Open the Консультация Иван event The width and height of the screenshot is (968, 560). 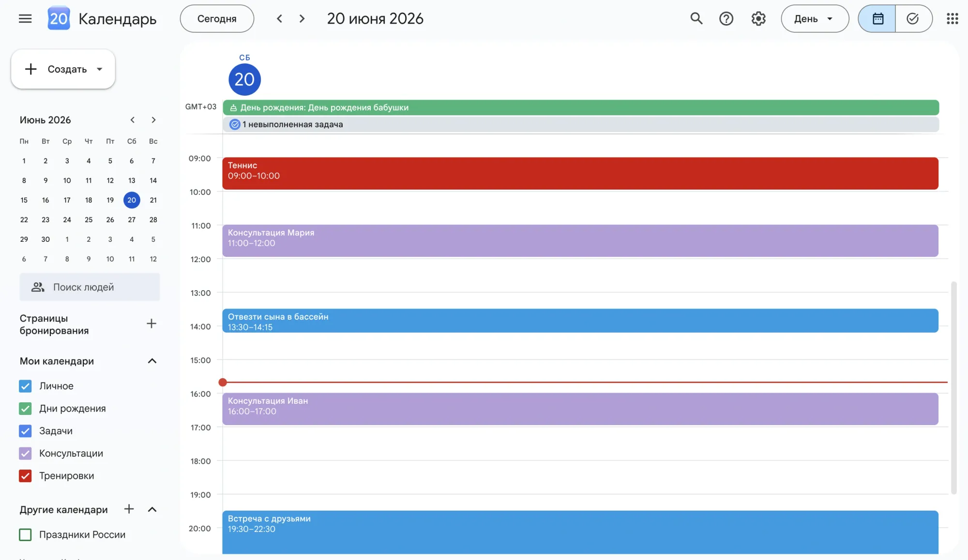tap(580, 409)
